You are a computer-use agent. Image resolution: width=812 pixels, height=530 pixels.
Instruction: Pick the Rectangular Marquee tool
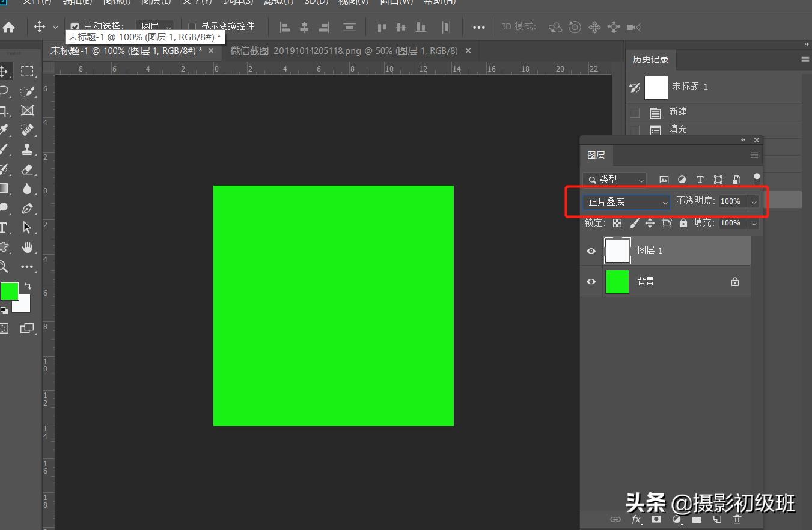point(27,72)
